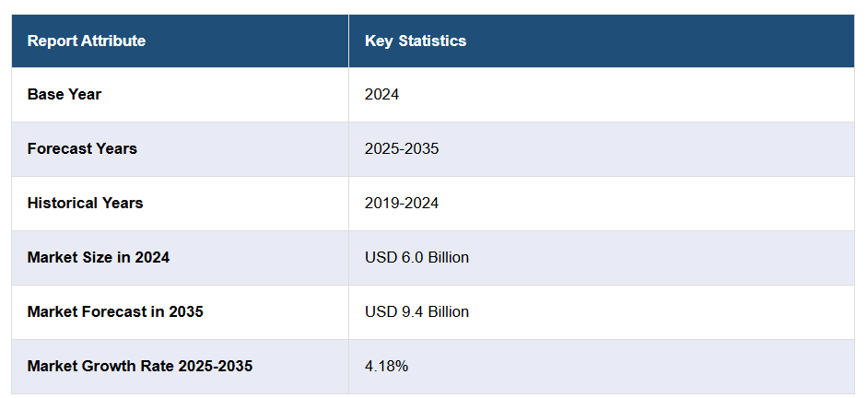Click the 'Key Statistics' column header
Screen dimensions: 868x398
point(416,41)
